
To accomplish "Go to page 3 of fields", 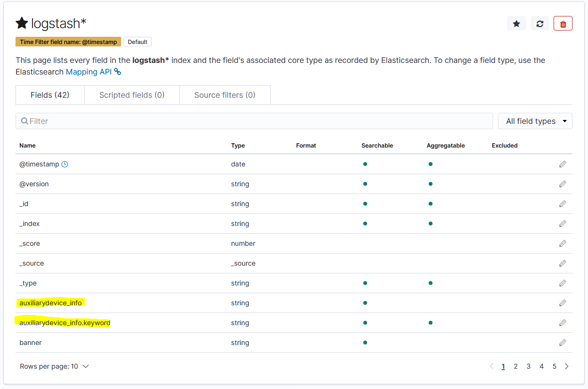I will [528, 366].
